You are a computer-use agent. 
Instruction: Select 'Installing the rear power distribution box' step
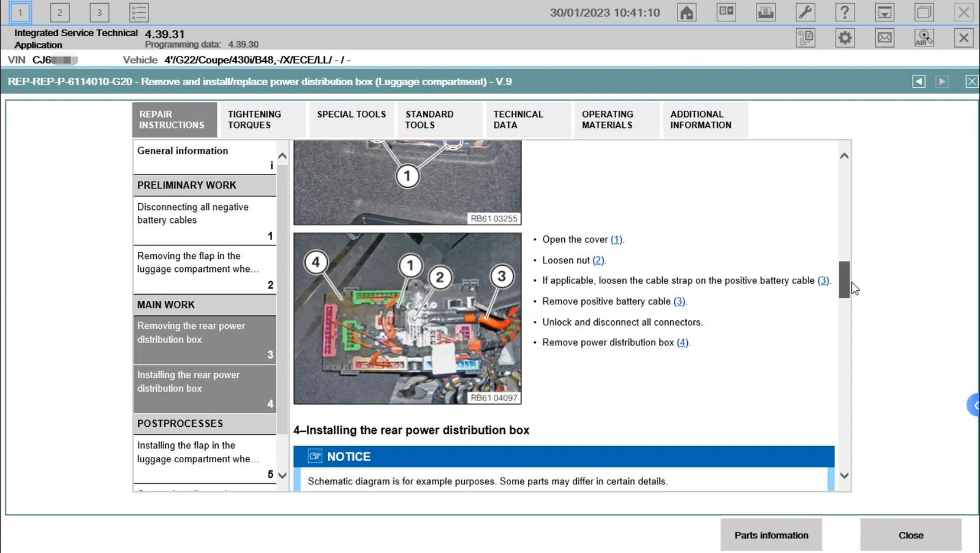(204, 389)
